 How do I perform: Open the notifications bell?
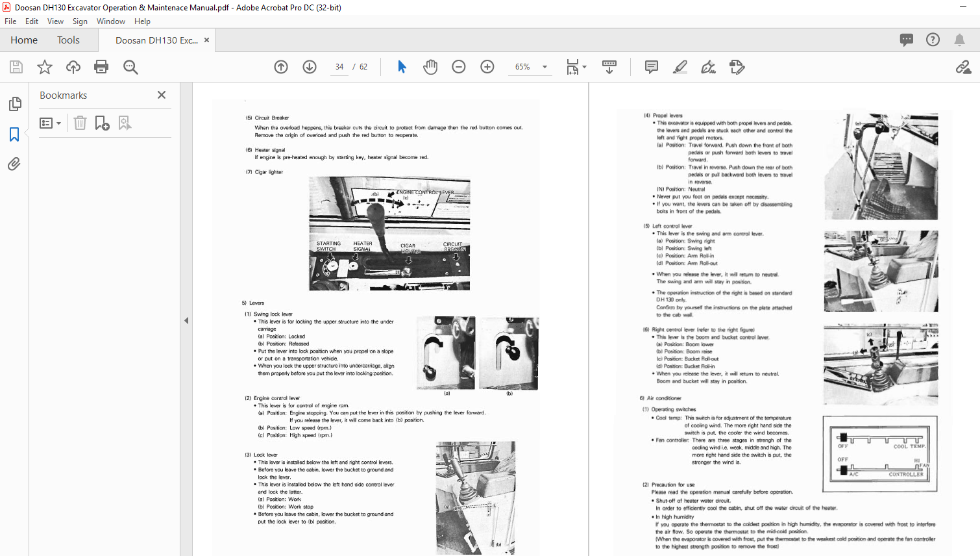coord(959,40)
